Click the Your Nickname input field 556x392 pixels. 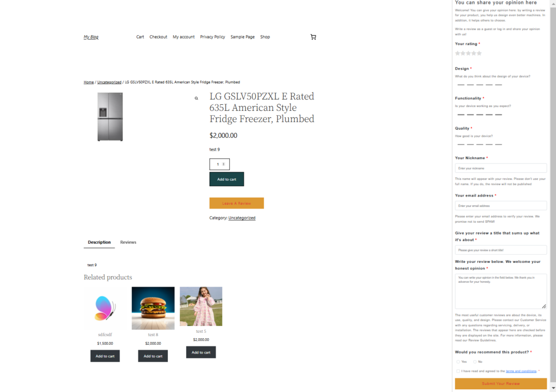tap(501, 168)
